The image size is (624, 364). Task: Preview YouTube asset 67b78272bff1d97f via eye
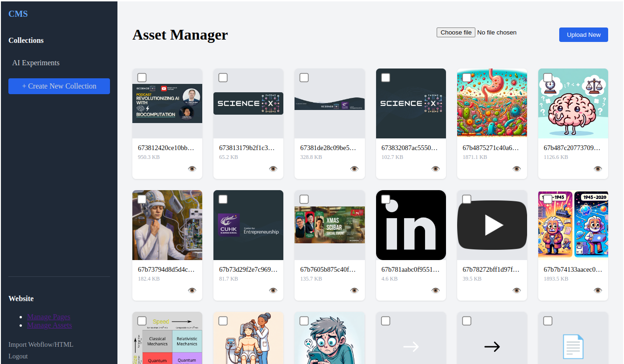point(517,290)
